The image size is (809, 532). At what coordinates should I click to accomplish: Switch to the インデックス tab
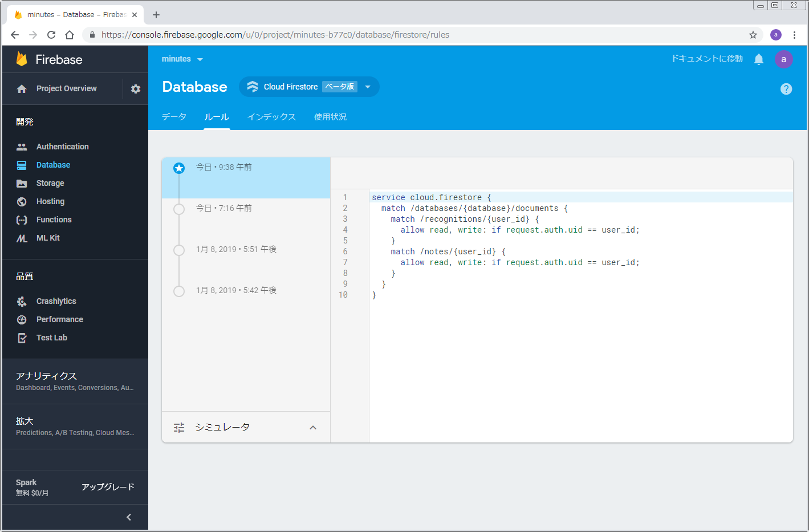tap(271, 117)
